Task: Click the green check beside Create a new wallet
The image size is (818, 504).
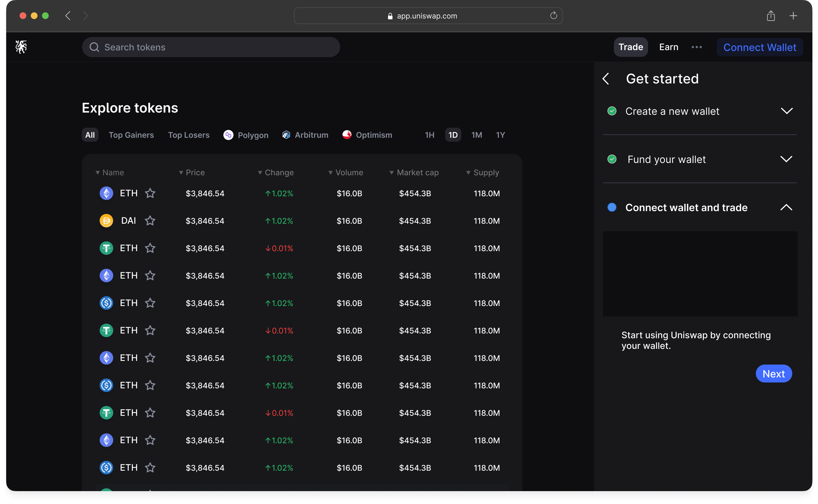Action: point(612,111)
